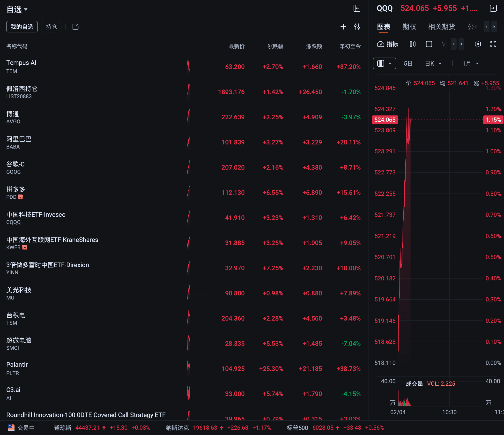Add a stock with plus icon

point(343,27)
